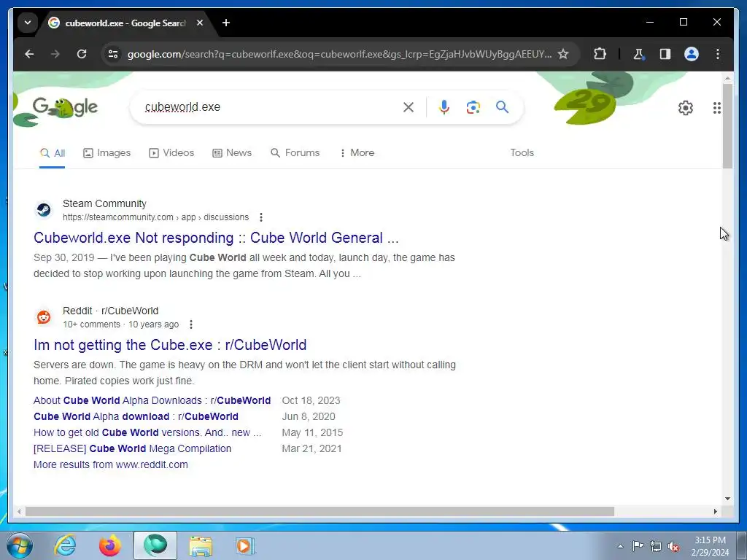
Task: Open the Chrome three-dot menu
Action: [718, 54]
